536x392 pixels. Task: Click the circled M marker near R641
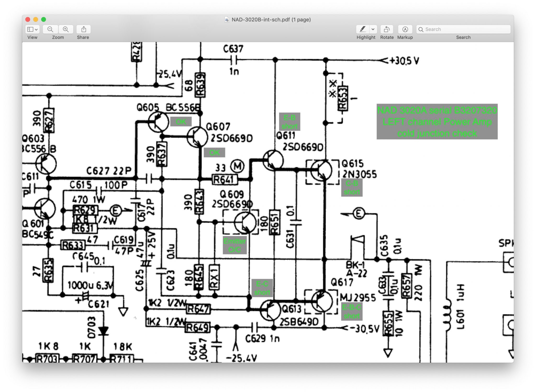click(237, 166)
